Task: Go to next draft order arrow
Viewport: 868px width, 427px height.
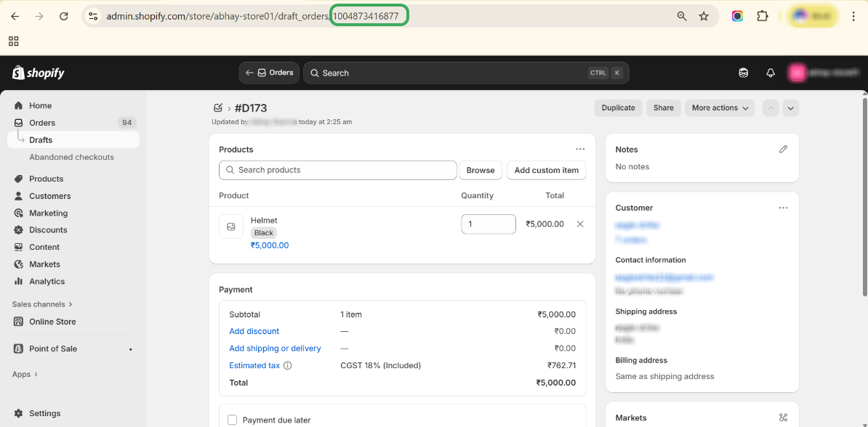Action: coord(791,107)
